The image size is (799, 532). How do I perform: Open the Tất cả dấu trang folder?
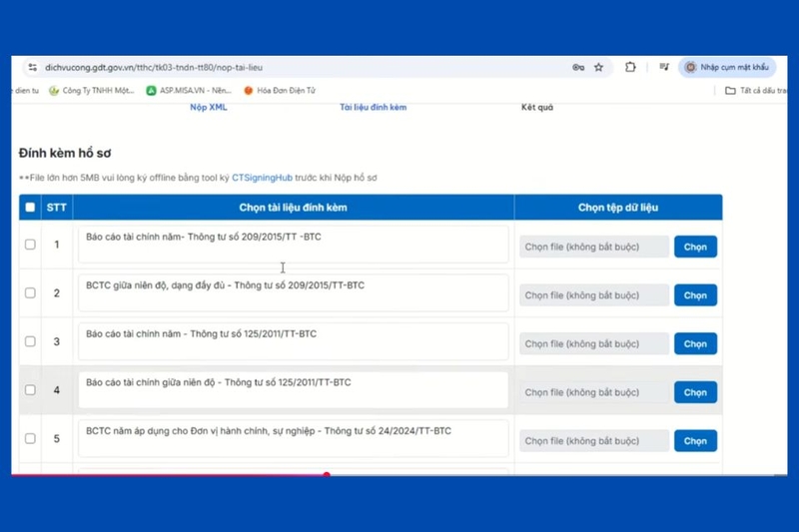pos(756,91)
